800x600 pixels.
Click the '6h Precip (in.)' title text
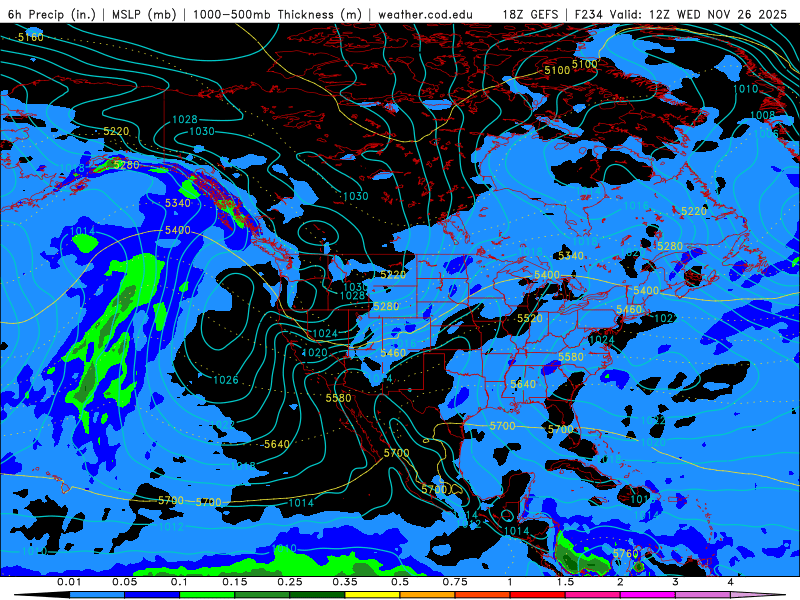(x=52, y=14)
